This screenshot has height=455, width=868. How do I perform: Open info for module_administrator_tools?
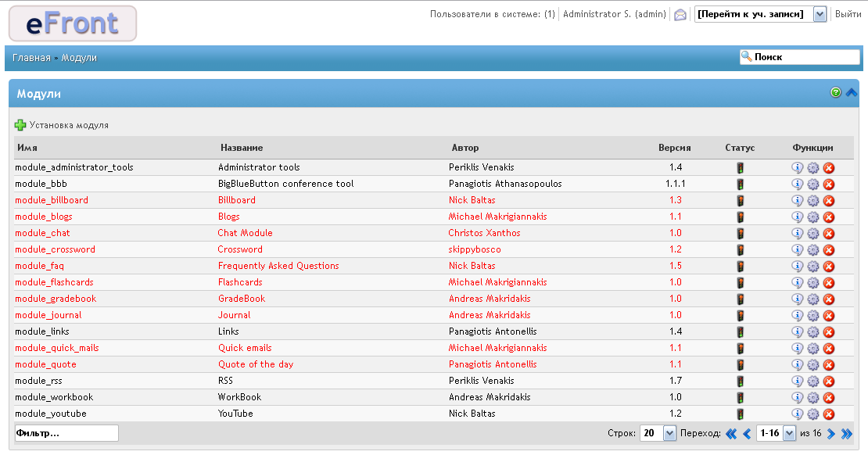[797, 168]
